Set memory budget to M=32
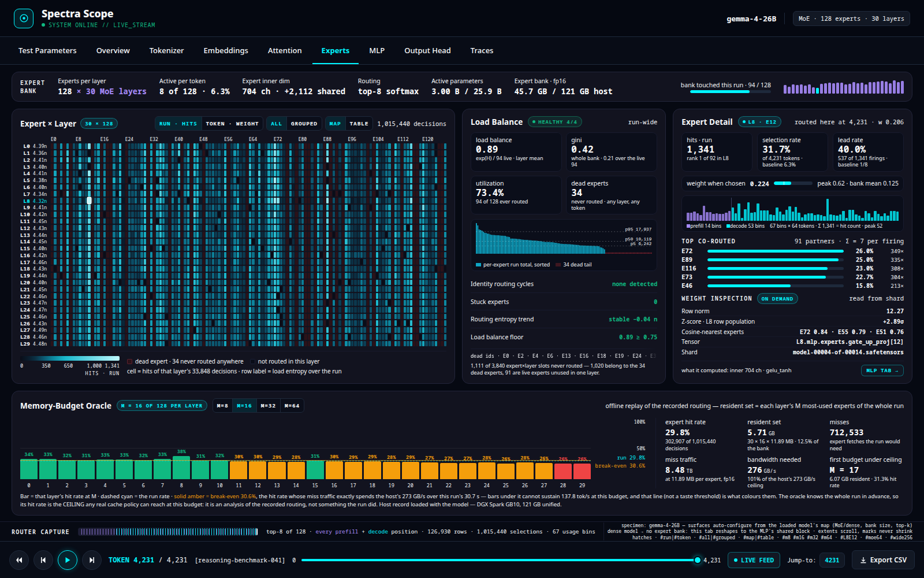924x578 pixels. (268, 406)
